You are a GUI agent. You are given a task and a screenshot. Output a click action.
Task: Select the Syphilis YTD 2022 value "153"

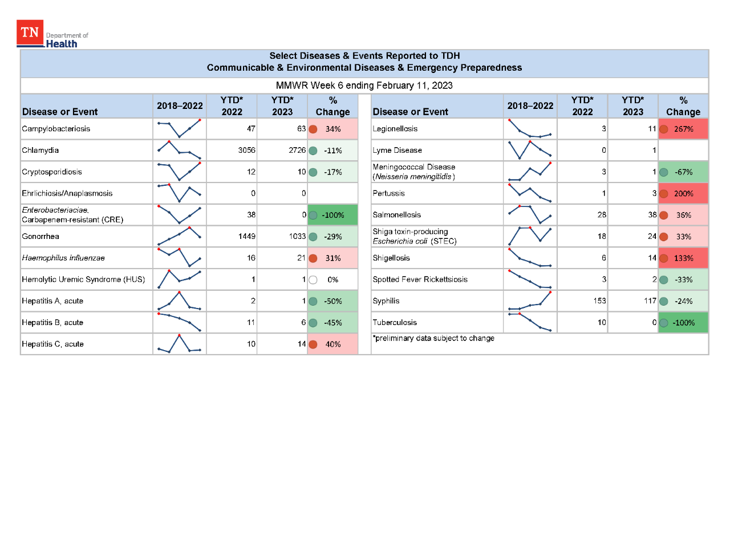tap(600, 301)
